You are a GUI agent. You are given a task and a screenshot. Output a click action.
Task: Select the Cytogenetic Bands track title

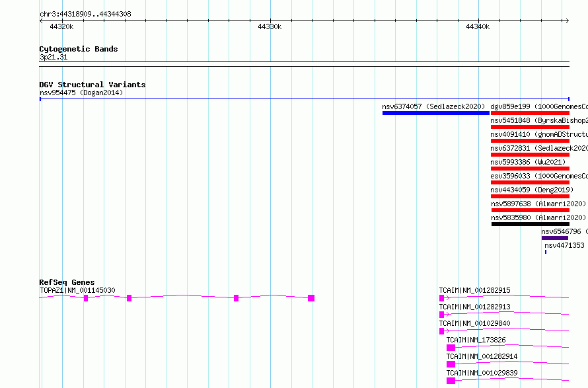[x=79, y=49]
